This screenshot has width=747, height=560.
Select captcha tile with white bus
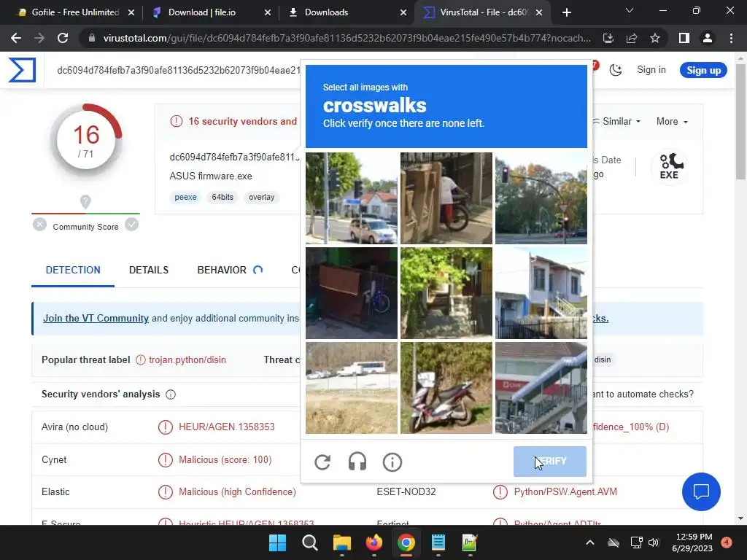tap(352, 388)
